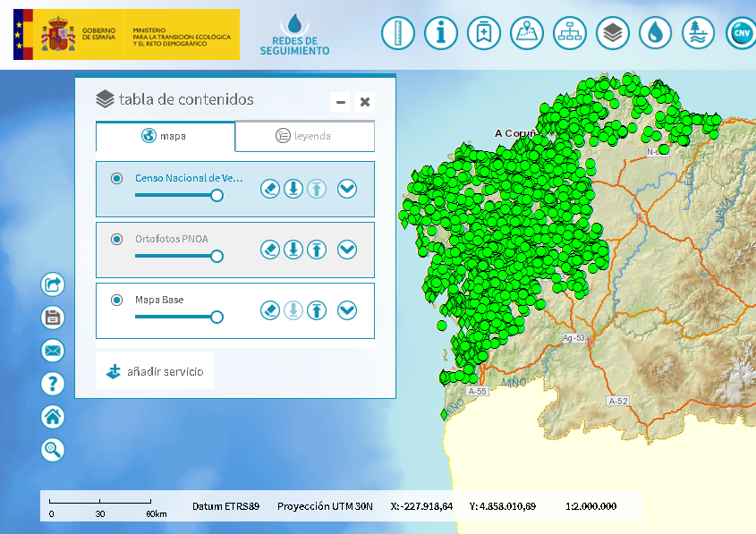Click the Ortofotos PNOA layer name
The image size is (756, 534).
coord(172,239)
